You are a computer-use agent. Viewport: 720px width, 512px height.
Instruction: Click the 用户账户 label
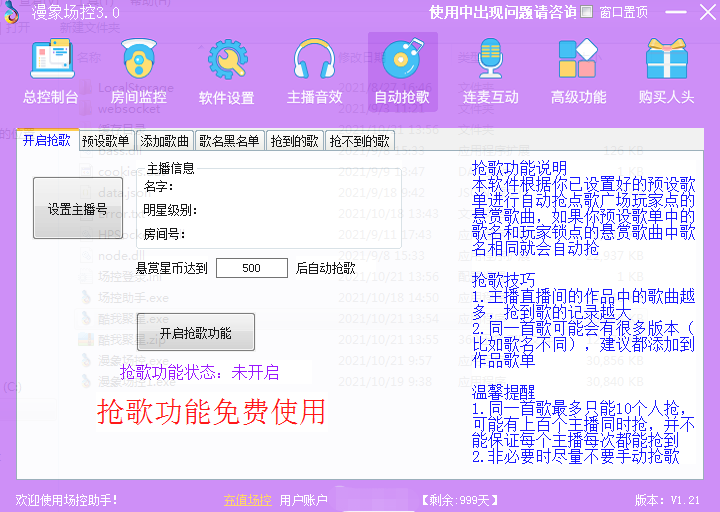[x=304, y=500]
